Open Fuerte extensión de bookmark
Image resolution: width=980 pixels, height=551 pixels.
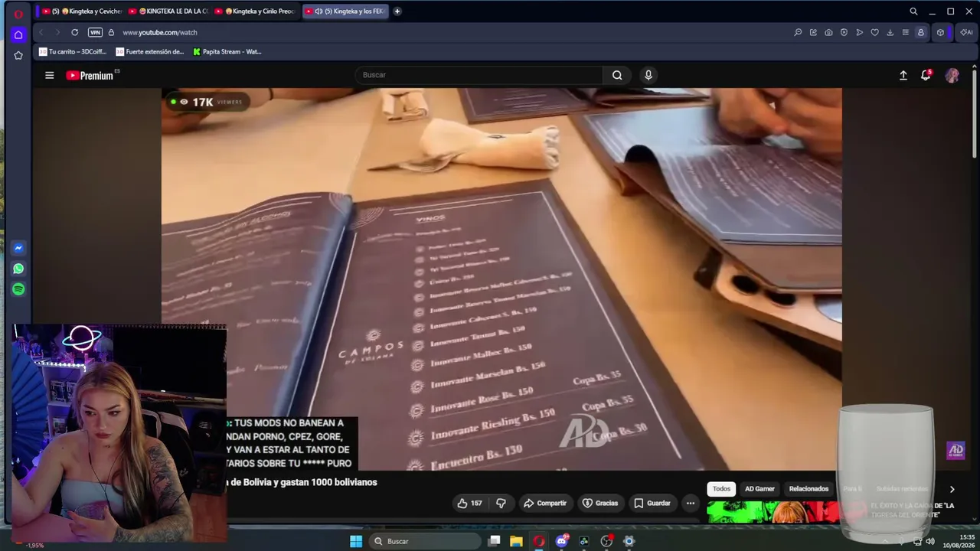click(150, 52)
